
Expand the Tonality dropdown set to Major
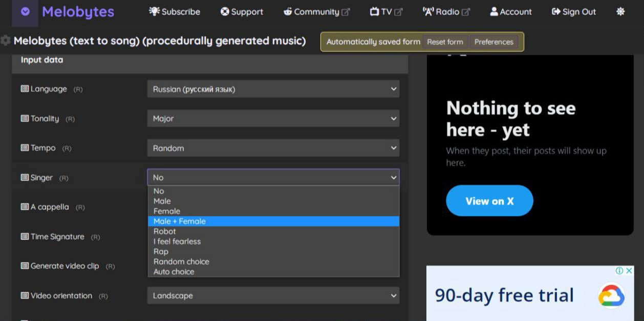coord(273,119)
